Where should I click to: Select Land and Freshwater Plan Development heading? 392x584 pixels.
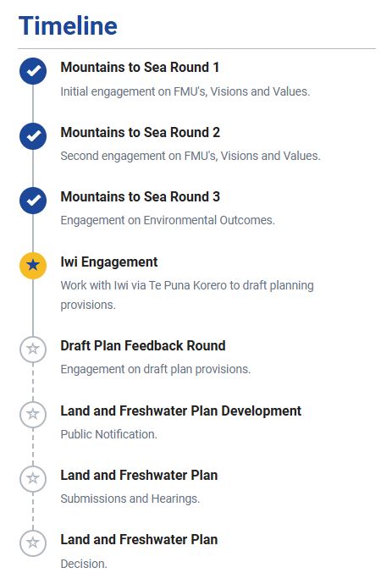[181, 410]
